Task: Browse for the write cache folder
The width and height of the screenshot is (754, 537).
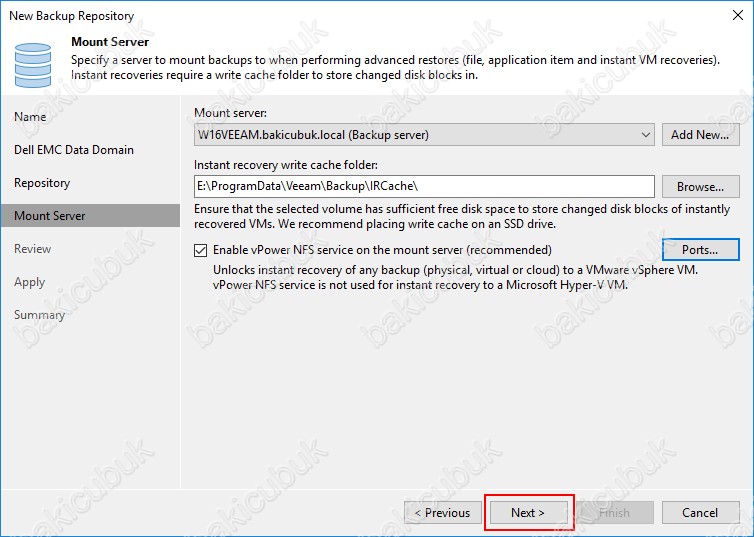Action: point(700,187)
